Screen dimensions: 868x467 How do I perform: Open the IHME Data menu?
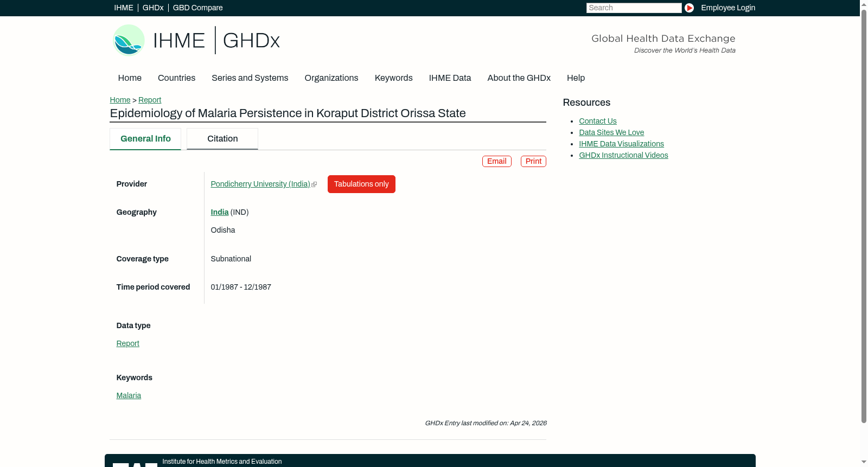pyautogui.click(x=450, y=78)
